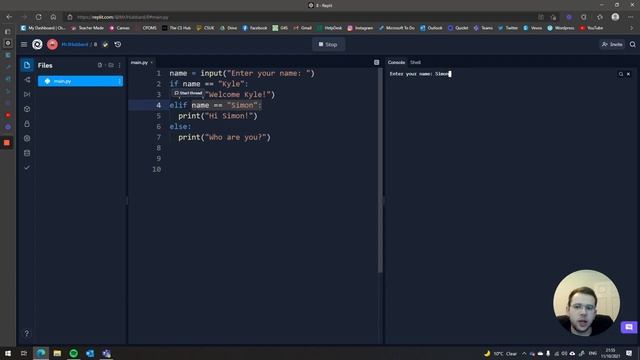Open the Replit hamburger menu
Screen dimensions: 640x360
pyautogui.click(x=24, y=44)
